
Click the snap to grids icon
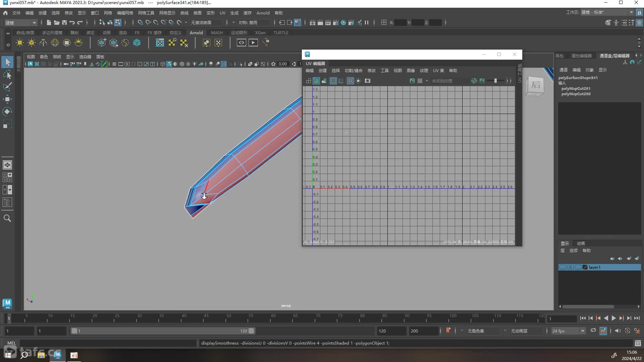click(x=140, y=22)
